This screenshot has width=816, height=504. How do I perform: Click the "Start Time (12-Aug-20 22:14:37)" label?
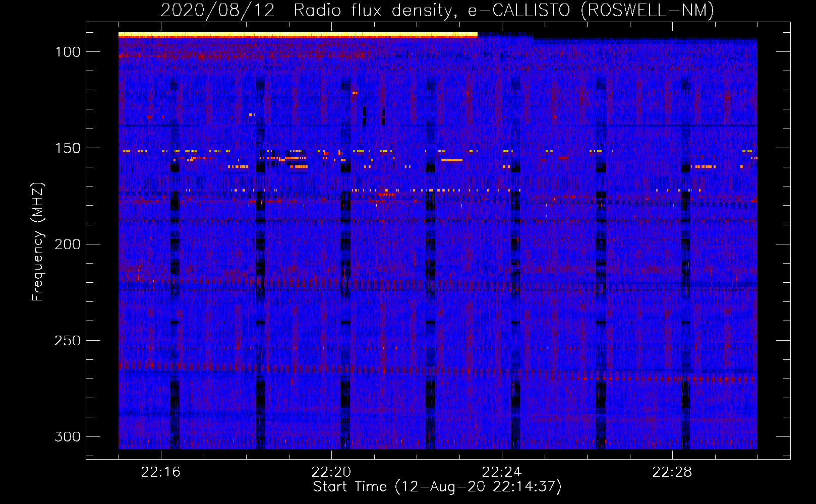point(437,486)
